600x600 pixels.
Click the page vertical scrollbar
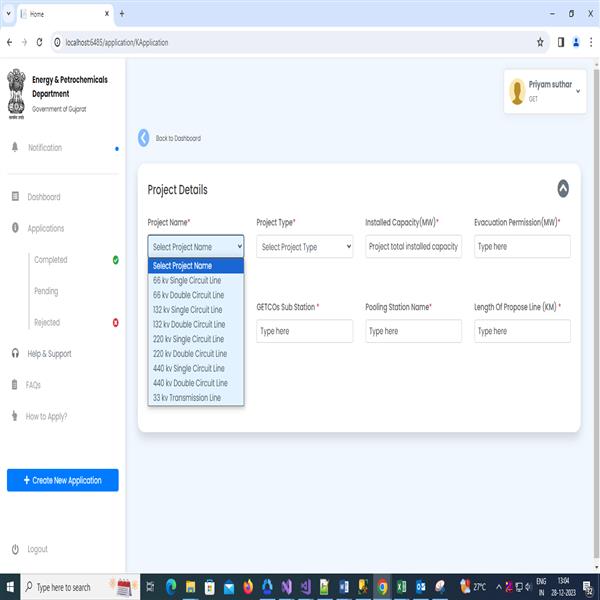click(596, 314)
